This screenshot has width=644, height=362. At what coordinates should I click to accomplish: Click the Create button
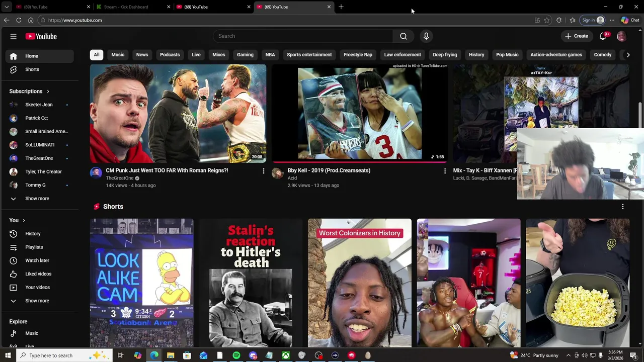pos(576,36)
